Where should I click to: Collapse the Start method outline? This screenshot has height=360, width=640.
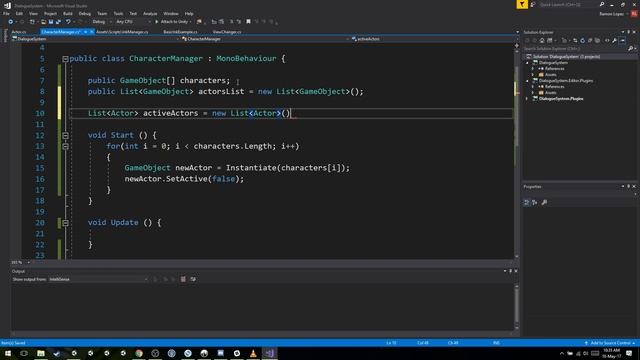click(65, 136)
